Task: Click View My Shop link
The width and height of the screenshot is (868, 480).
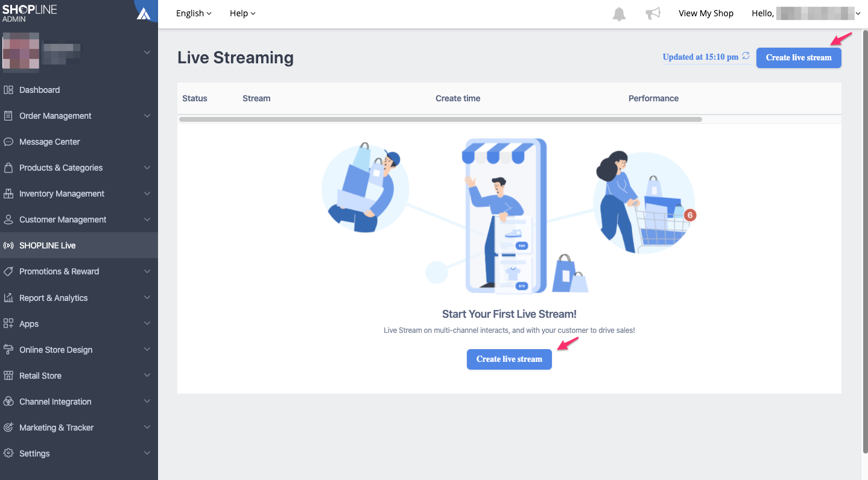Action: 706,13
